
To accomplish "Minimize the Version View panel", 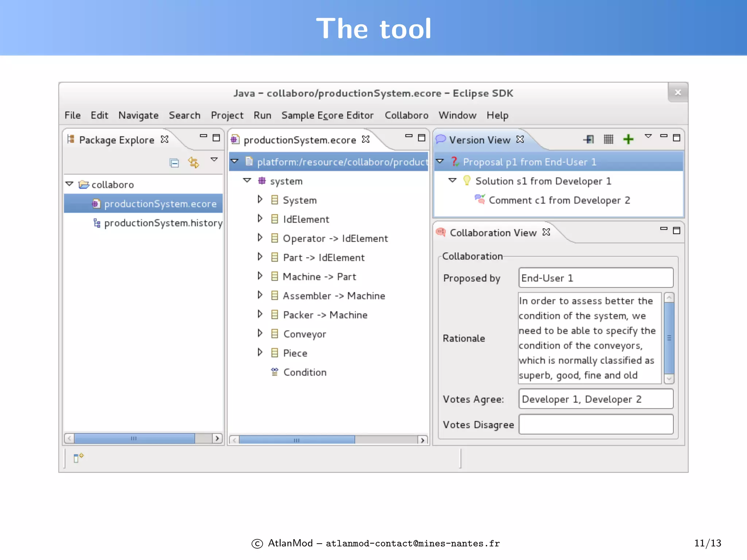I will coord(664,136).
